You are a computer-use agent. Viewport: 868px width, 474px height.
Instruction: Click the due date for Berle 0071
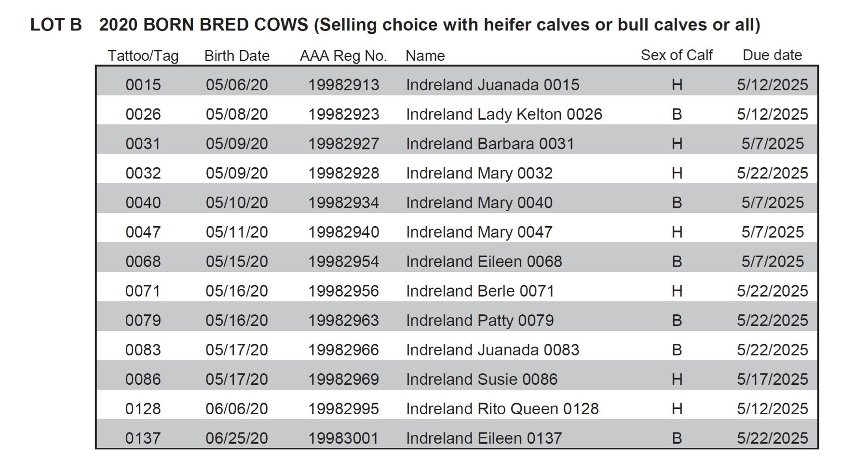pyautogui.click(x=772, y=291)
